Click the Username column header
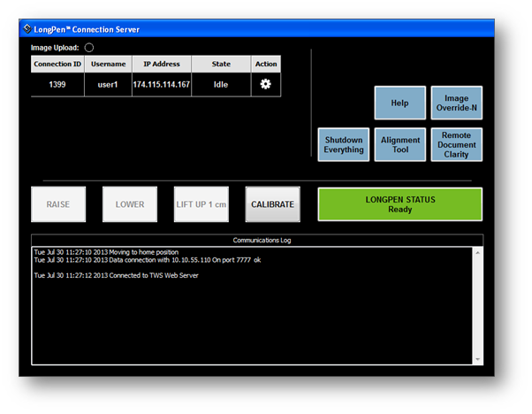The width and height of the screenshot is (532, 414). (x=108, y=64)
